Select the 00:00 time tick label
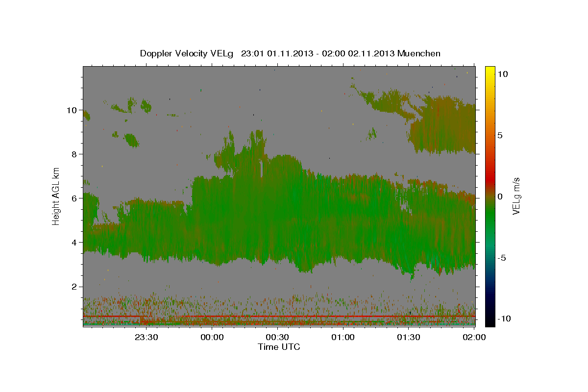 (x=212, y=337)
